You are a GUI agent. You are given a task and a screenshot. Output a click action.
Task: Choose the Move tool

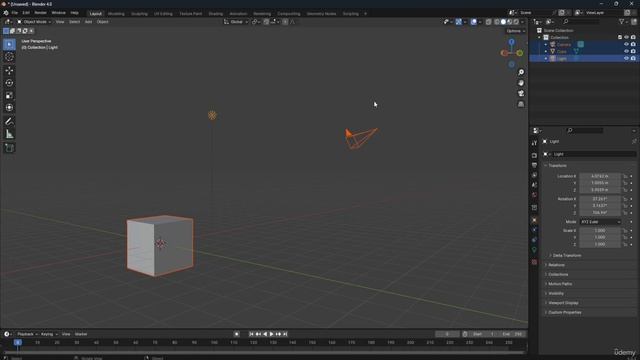[x=9, y=71]
